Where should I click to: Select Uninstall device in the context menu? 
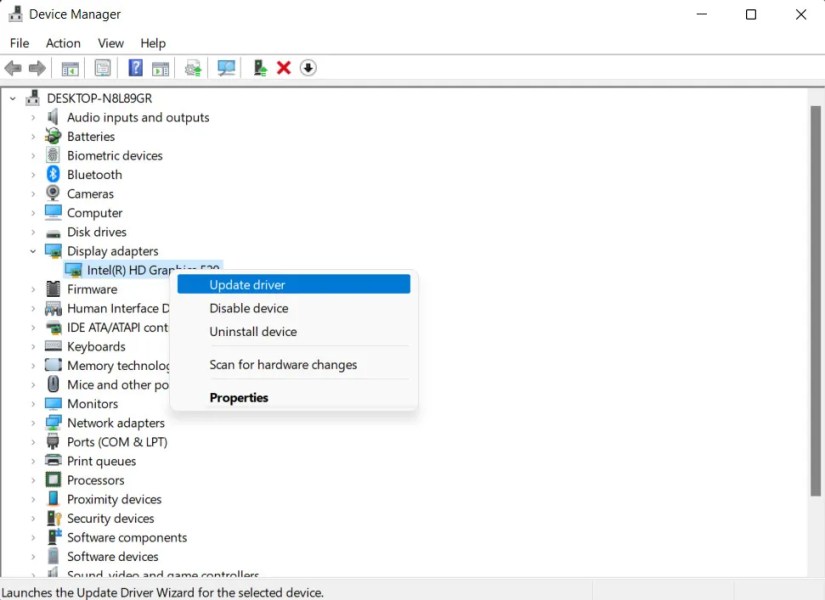252,331
